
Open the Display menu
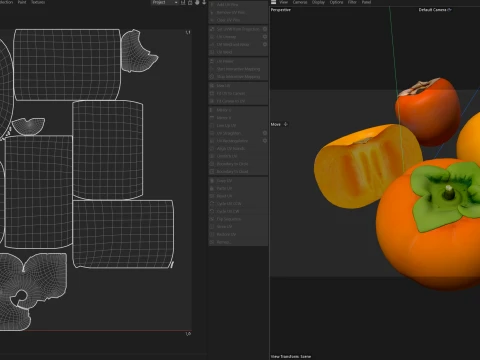coord(318,2)
